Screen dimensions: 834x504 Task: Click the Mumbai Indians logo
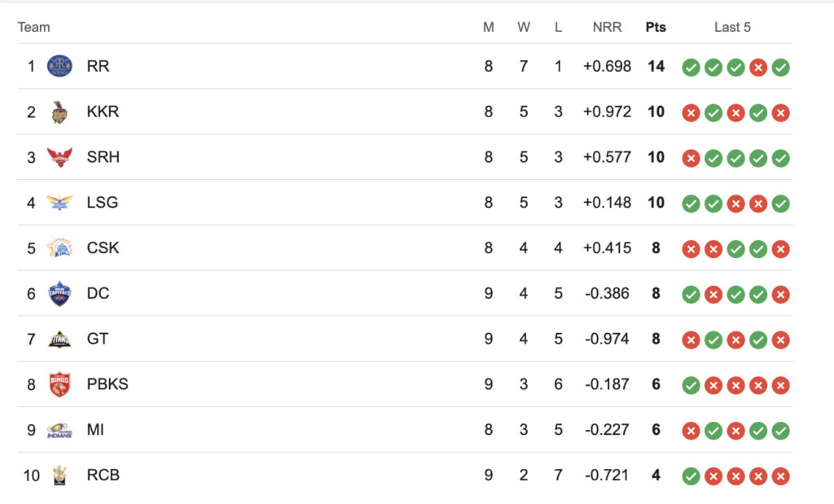point(59,430)
